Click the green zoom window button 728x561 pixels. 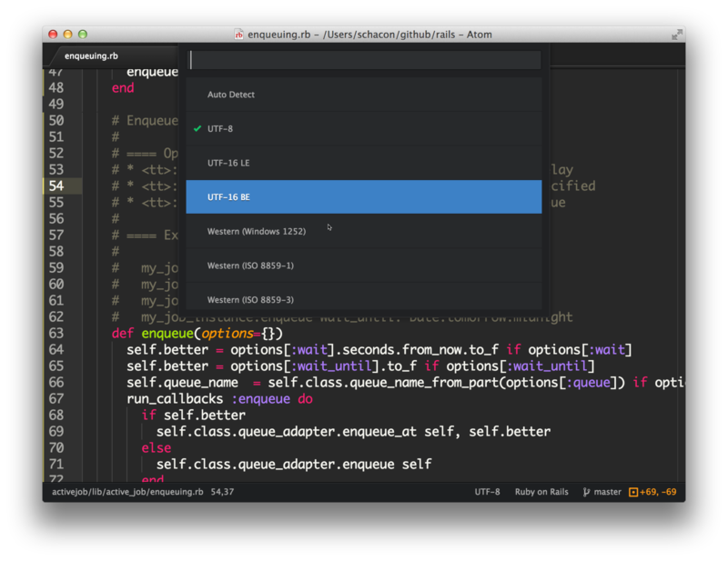[83, 35]
